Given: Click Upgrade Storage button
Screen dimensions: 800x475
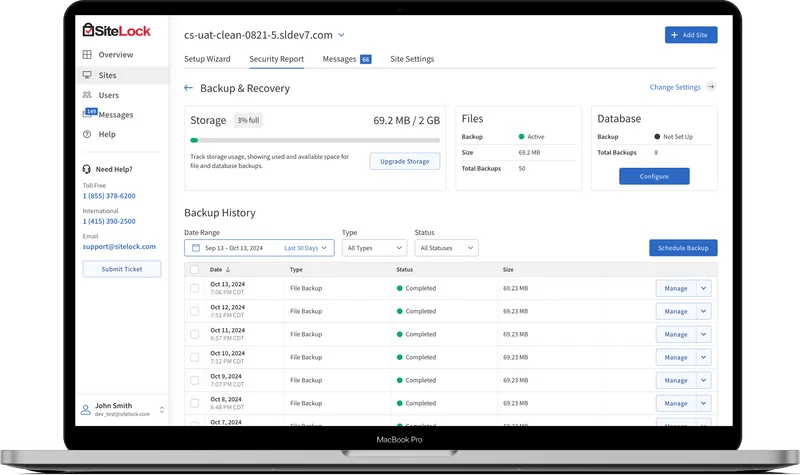Looking at the screenshot, I should click(x=405, y=161).
